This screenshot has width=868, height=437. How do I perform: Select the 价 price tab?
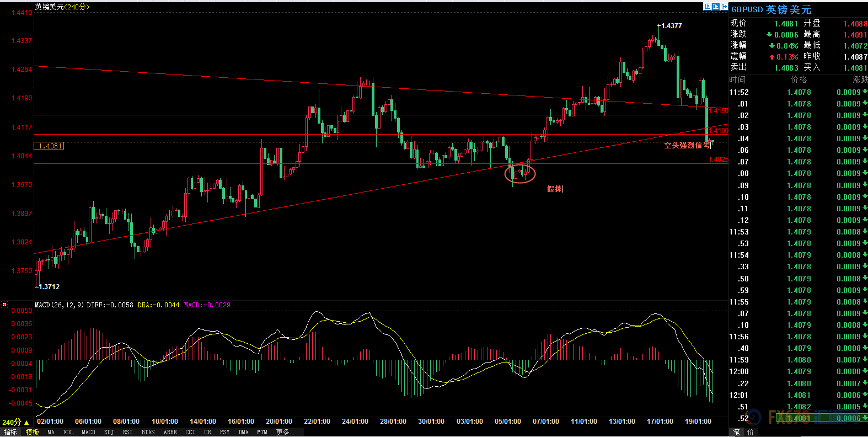(751, 432)
